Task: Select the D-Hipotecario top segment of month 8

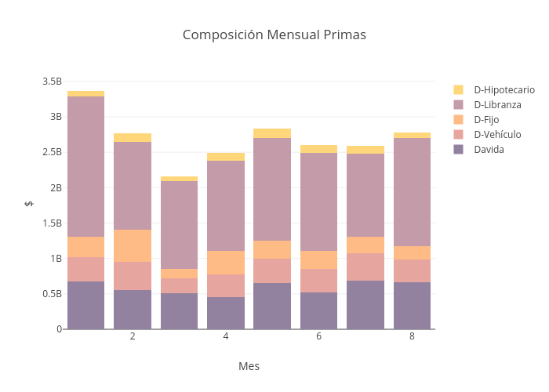Action: click(412, 135)
